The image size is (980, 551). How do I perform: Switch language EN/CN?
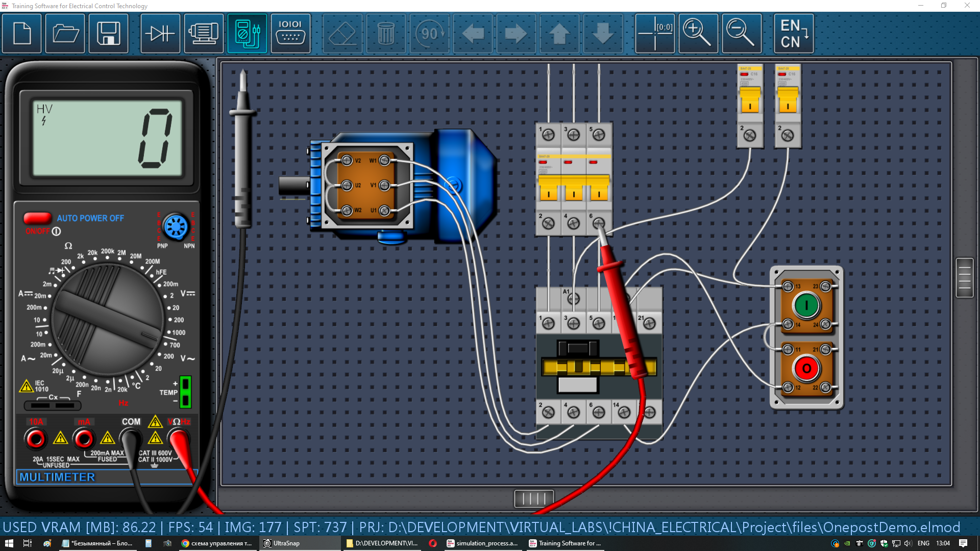[x=794, y=34]
